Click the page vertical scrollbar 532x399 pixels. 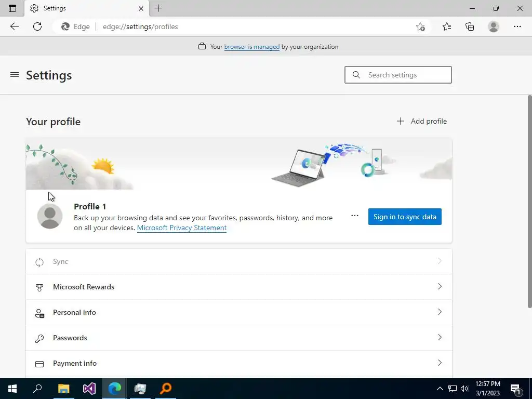529,202
